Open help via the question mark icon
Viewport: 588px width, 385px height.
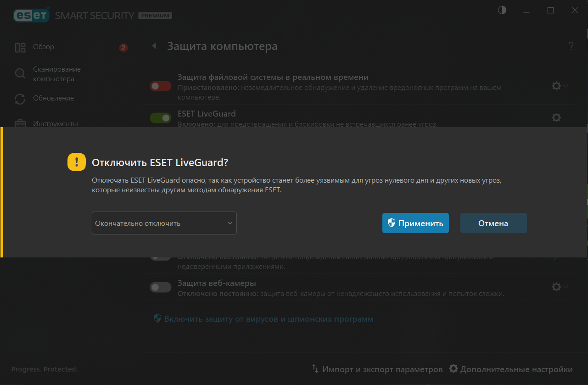[x=571, y=46]
